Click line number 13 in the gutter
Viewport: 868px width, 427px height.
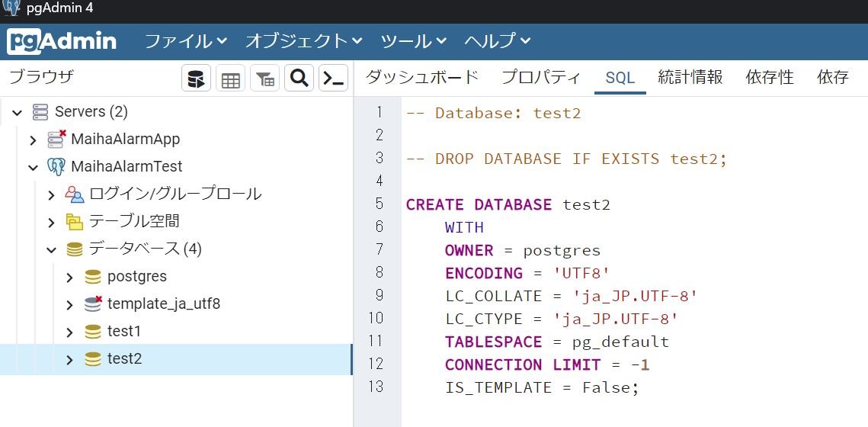tap(376, 387)
